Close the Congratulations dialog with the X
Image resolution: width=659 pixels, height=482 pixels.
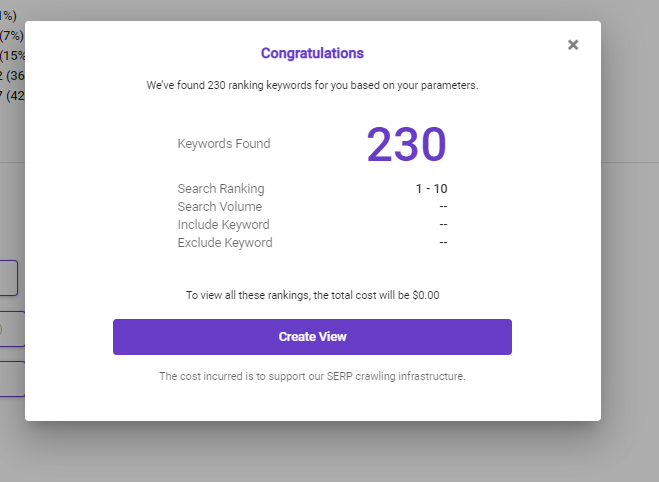(x=573, y=45)
